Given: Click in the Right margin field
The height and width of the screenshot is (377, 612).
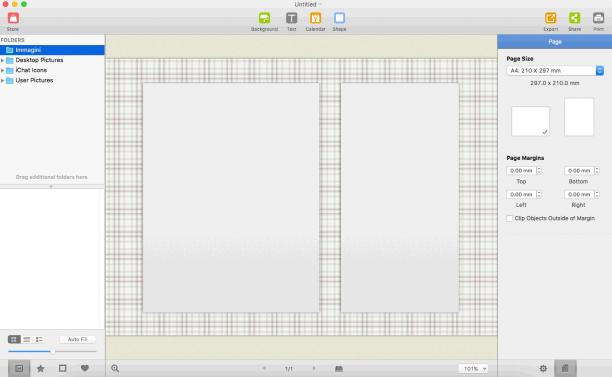Looking at the screenshot, I should [579, 194].
